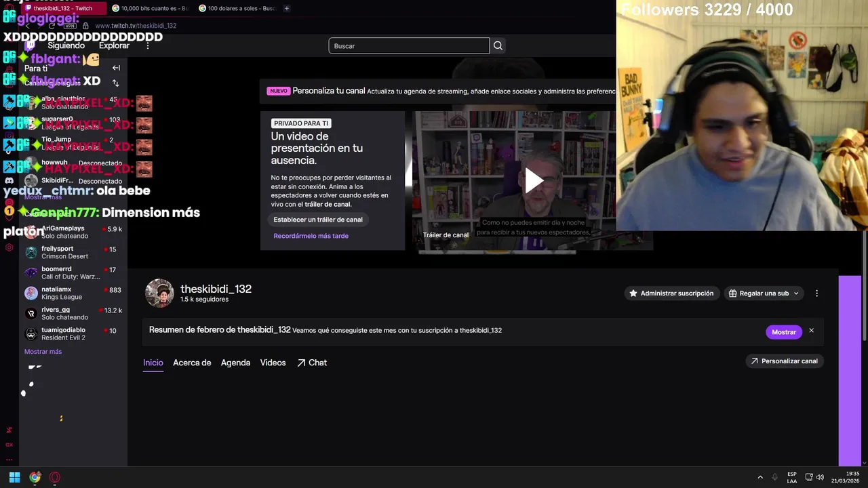Expand Mostrar más under recommended channels
868x488 pixels.
[x=43, y=352]
